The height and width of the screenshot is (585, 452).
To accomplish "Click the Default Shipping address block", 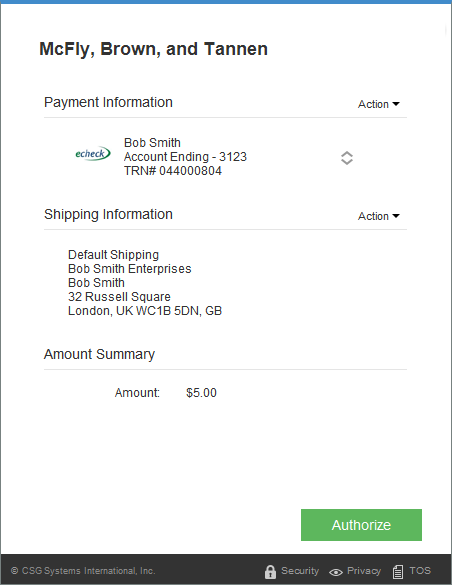I will [145, 283].
